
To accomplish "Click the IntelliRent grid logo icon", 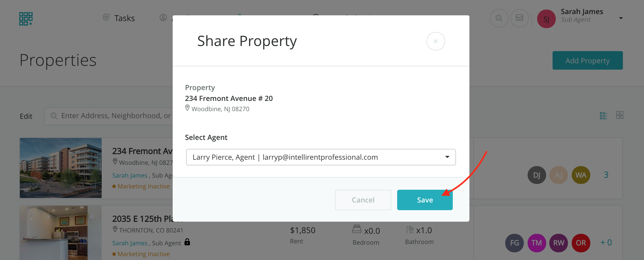I will point(26,19).
